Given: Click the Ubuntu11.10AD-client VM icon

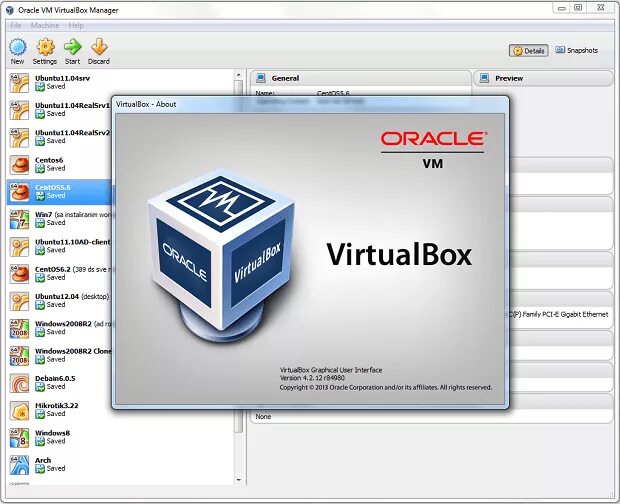Looking at the screenshot, I should (x=19, y=246).
